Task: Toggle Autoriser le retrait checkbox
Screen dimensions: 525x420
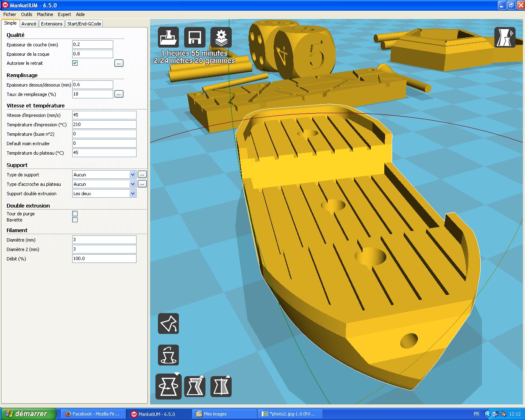Action: point(75,63)
